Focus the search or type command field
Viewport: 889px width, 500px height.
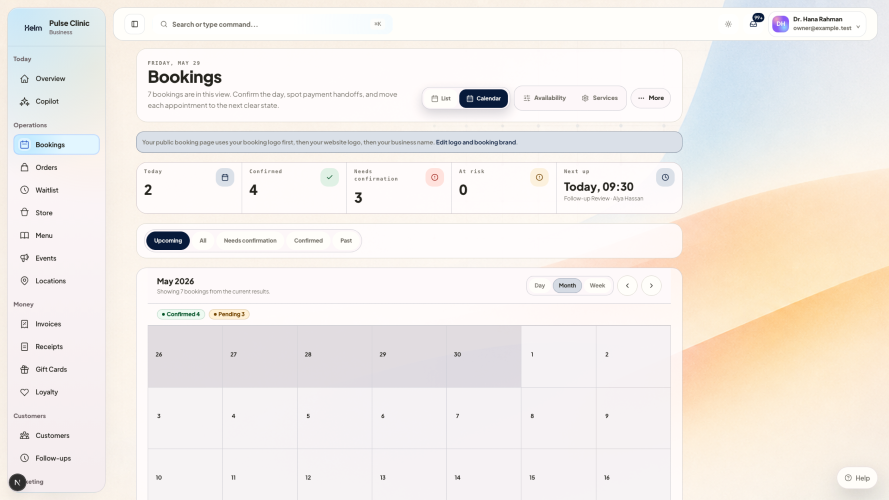276,24
